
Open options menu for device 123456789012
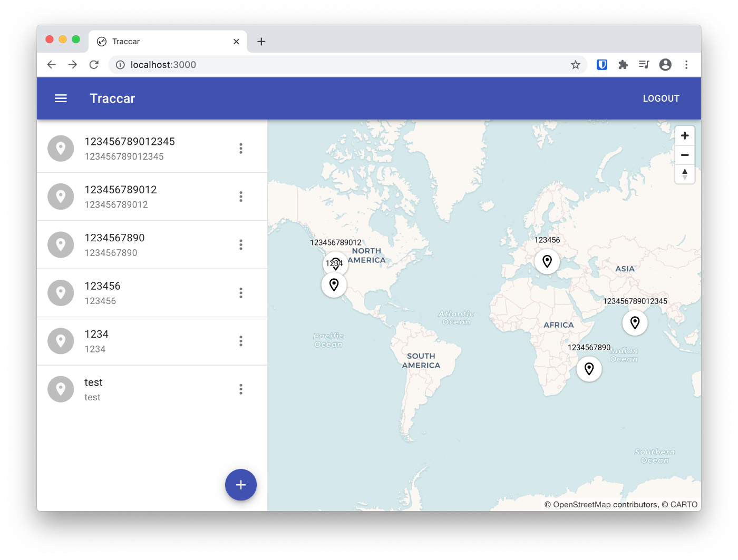click(x=241, y=197)
